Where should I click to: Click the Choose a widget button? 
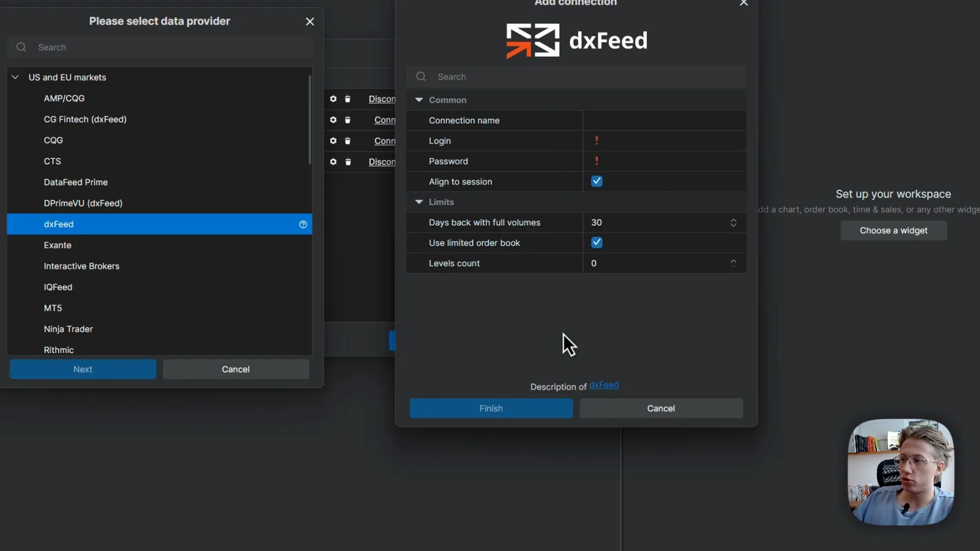click(894, 230)
